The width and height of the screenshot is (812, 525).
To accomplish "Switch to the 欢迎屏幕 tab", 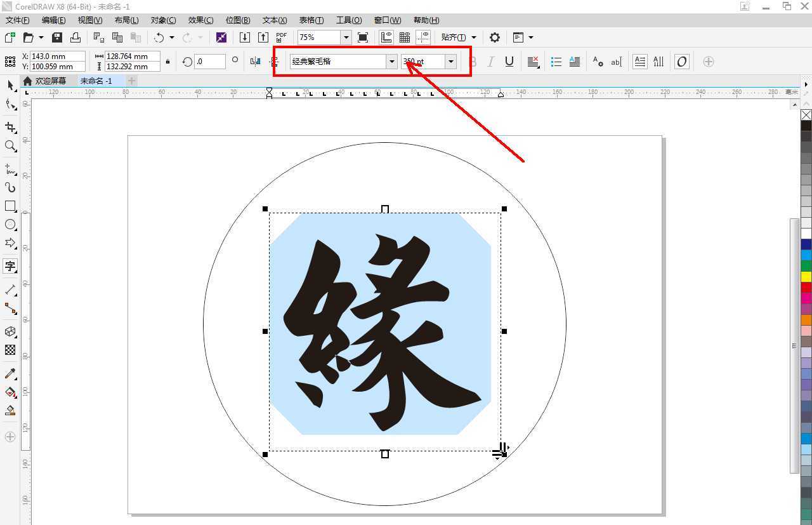I will coord(51,81).
